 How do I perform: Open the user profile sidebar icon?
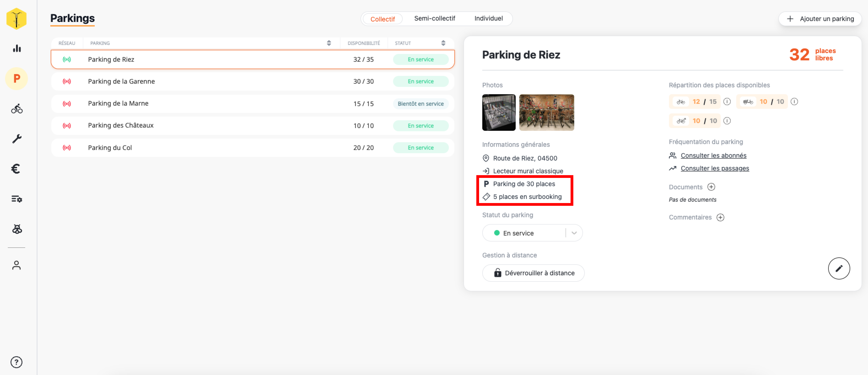pos(16,265)
